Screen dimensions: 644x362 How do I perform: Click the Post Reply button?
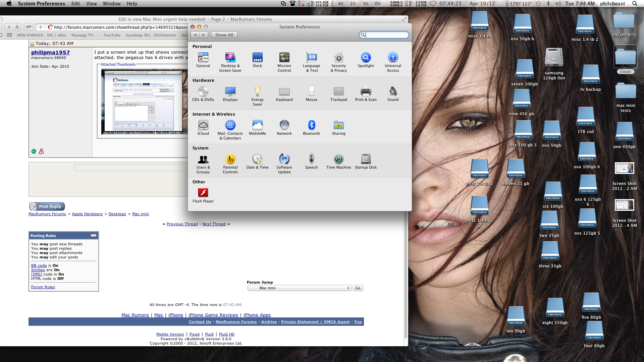(x=47, y=206)
